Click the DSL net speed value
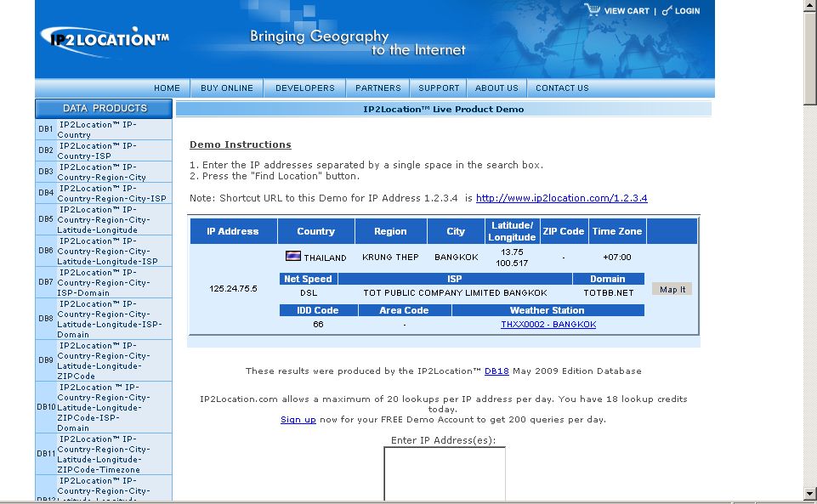Screen dimensions: 817x504 (x=309, y=292)
